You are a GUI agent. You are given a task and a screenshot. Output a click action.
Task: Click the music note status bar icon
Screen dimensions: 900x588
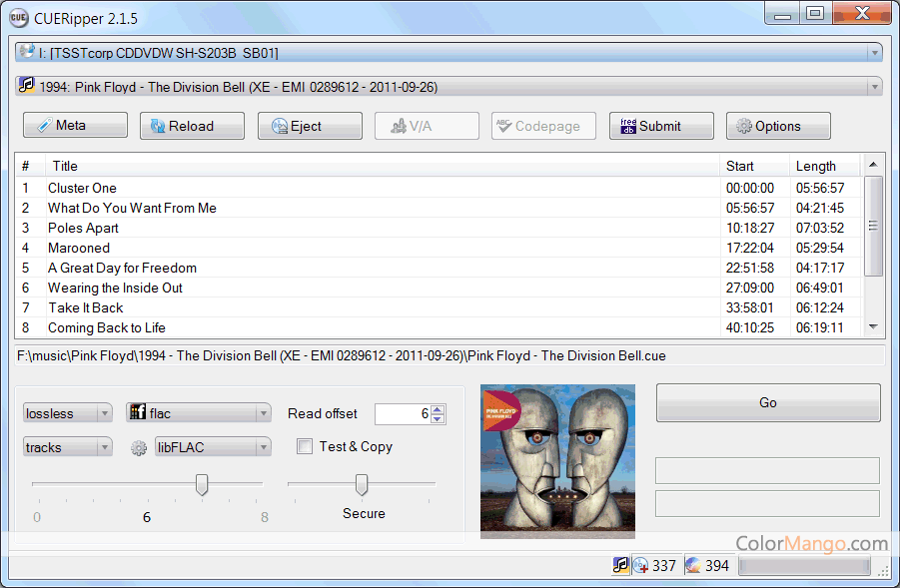(621, 566)
